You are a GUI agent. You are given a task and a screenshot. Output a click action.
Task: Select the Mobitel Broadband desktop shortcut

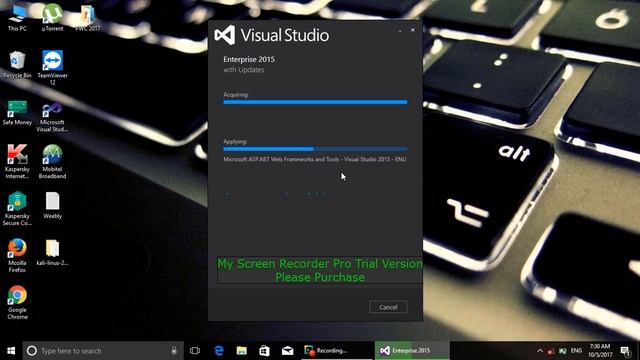tap(52, 162)
